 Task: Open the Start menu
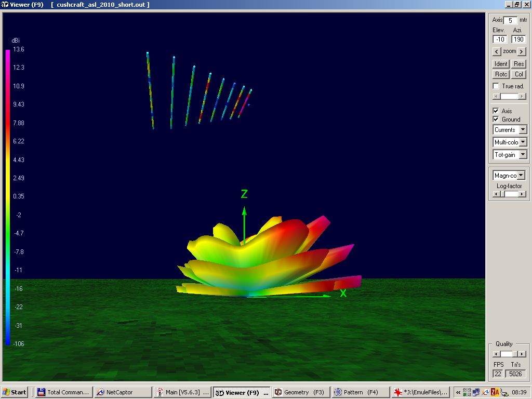tap(14, 392)
